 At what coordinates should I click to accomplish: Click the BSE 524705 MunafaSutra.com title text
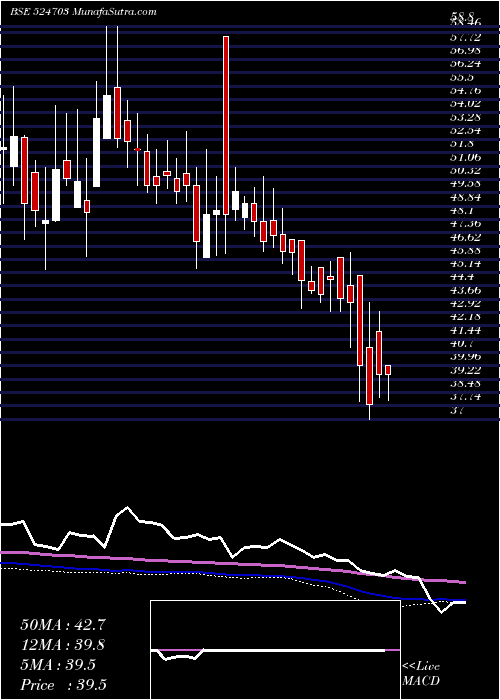point(83,12)
